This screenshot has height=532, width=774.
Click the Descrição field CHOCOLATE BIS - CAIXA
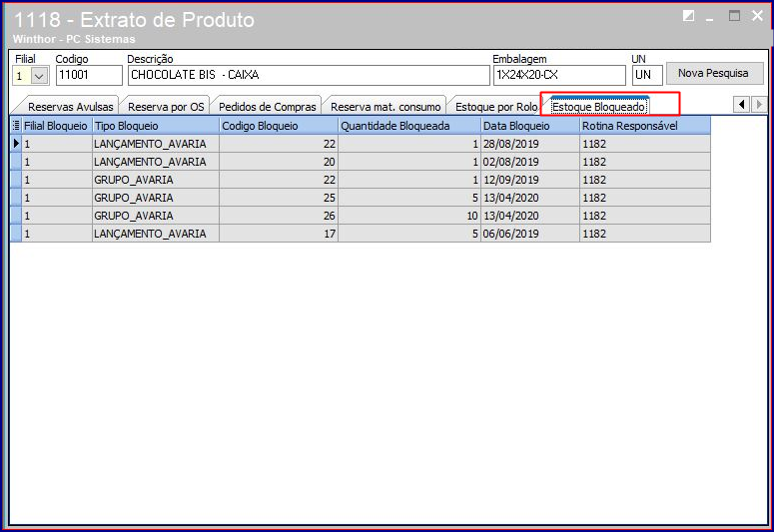click(x=309, y=76)
